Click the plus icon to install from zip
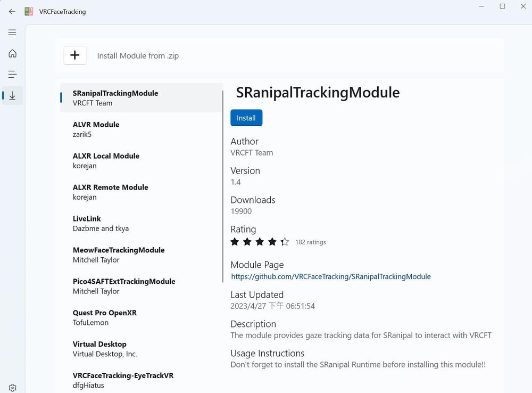The width and height of the screenshot is (532, 393). click(x=75, y=55)
